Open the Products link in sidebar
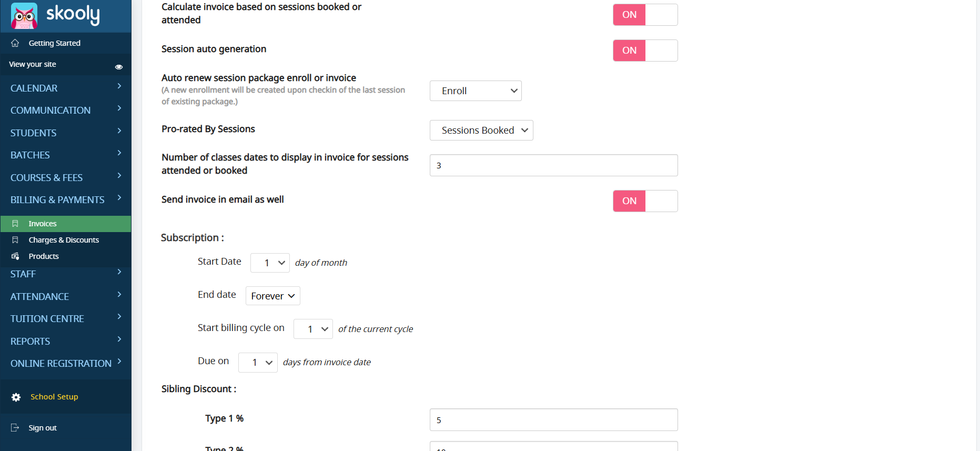Viewport: 980px width, 451px height. [44, 256]
